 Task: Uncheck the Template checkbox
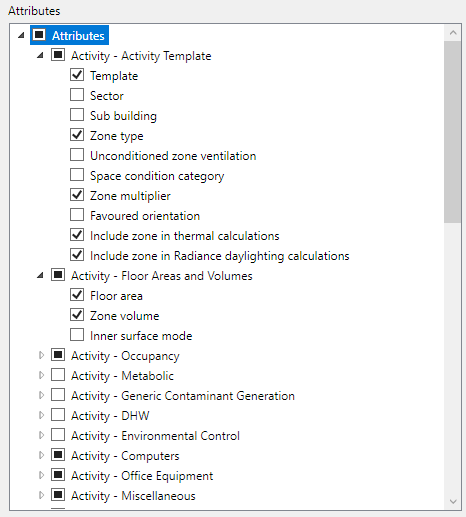(77, 75)
